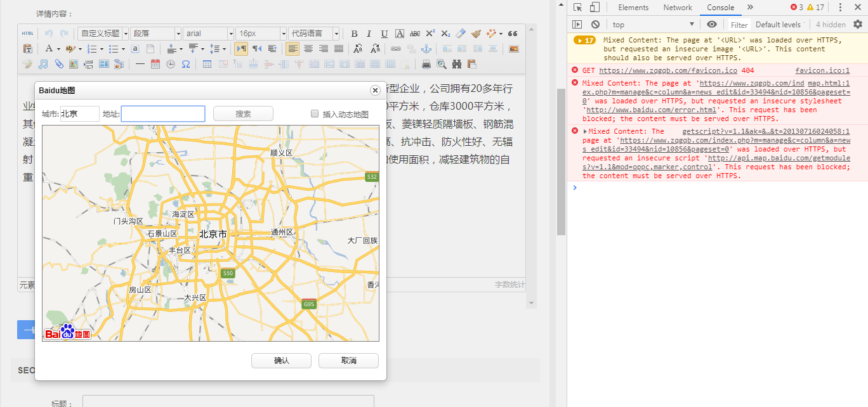Viewport: 868px width, 407px height.
Task: Insert an image with the picture icon
Action: 514,49
